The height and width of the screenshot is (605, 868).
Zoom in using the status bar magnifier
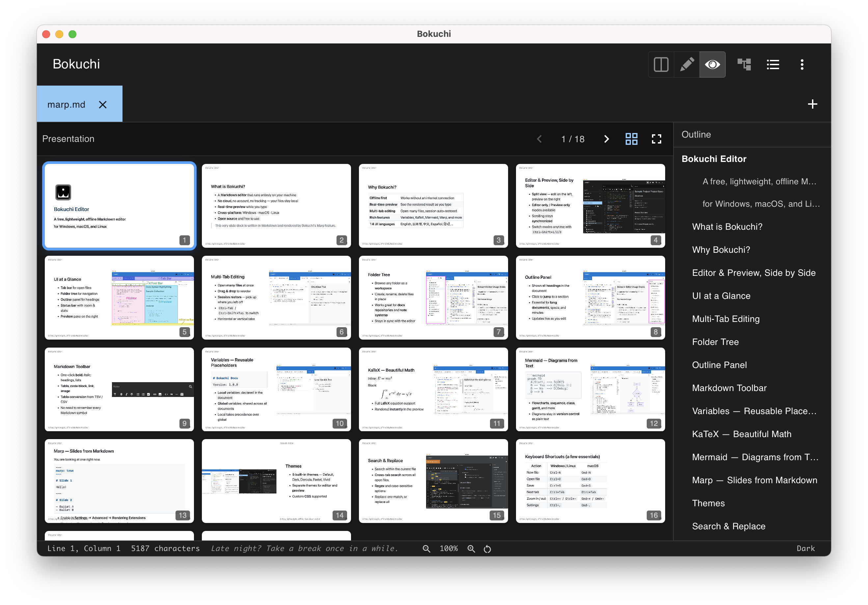point(471,549)
